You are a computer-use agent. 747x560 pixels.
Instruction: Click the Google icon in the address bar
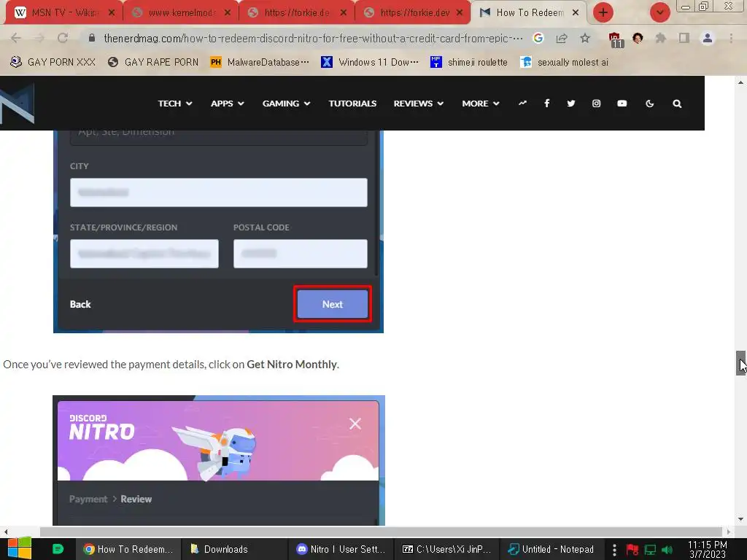pyautogui.click(x=538, y=38)
